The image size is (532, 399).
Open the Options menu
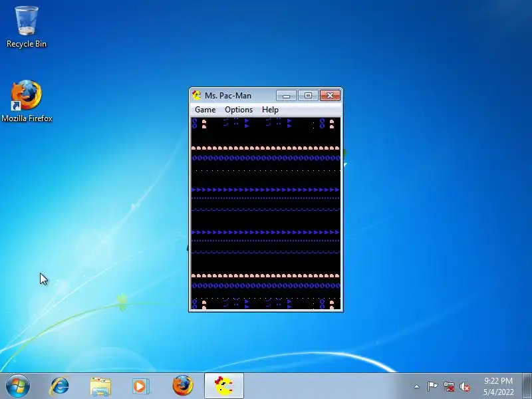(239, 110)
